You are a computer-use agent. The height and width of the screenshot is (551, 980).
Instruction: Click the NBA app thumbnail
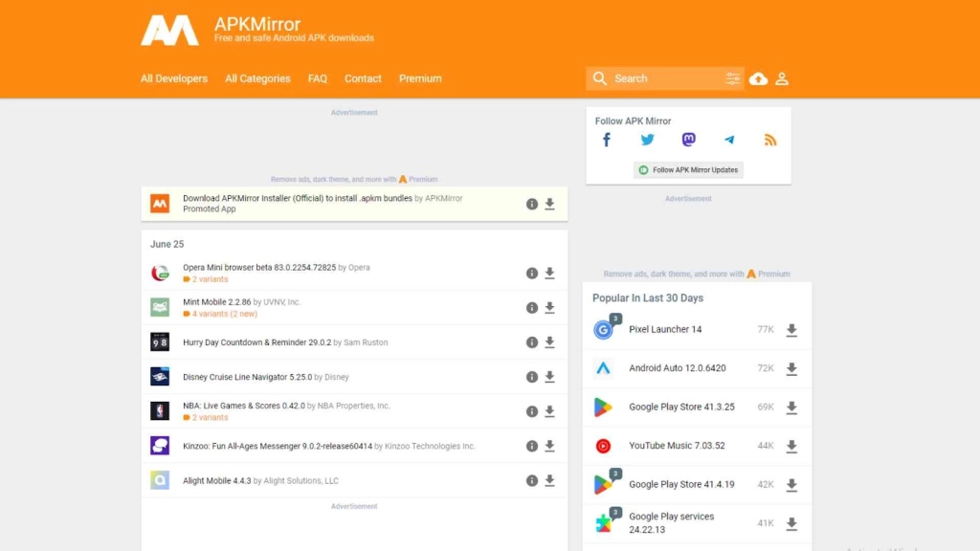[x=160, y=411]
